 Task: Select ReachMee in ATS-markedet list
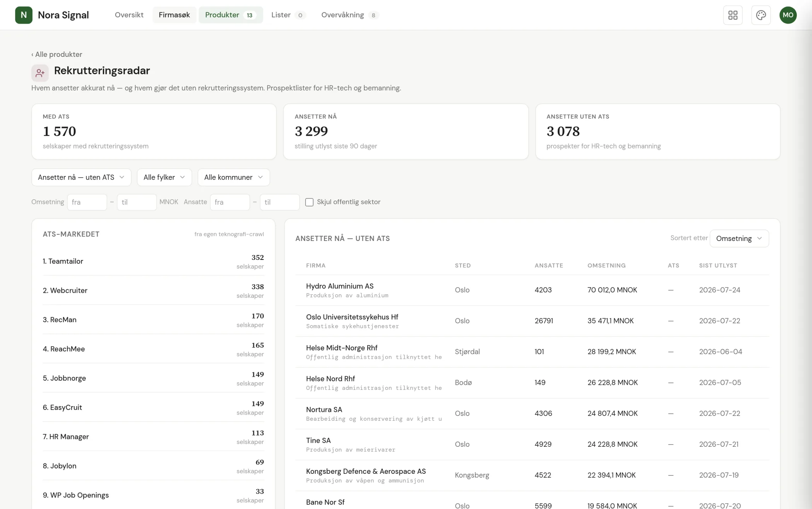point(154,349)
